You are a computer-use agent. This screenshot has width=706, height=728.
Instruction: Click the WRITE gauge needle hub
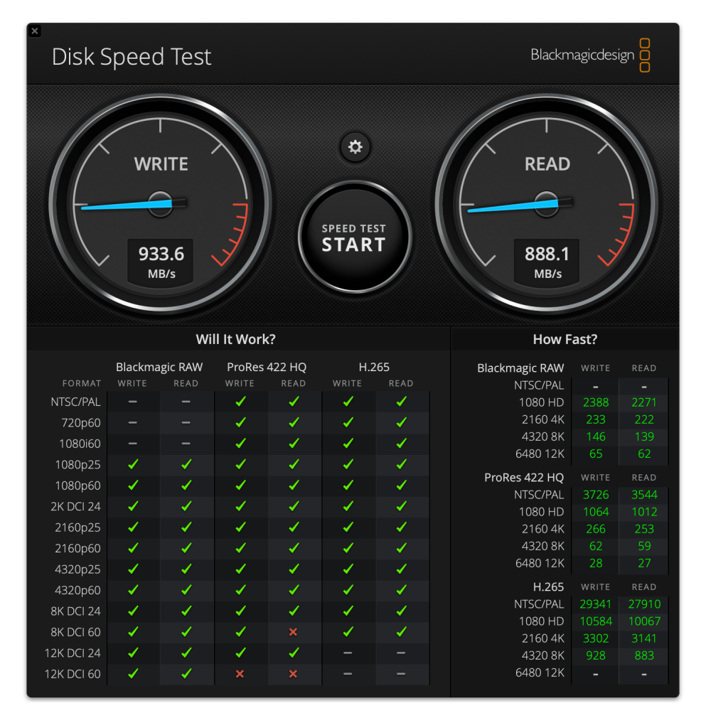click(x=160, y=204)
